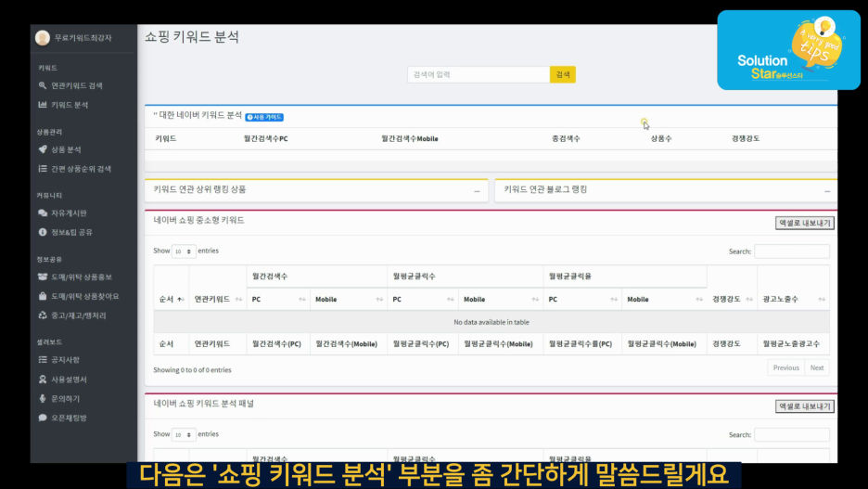Open 간편 상품순위 검색 menu

point(82,169)
